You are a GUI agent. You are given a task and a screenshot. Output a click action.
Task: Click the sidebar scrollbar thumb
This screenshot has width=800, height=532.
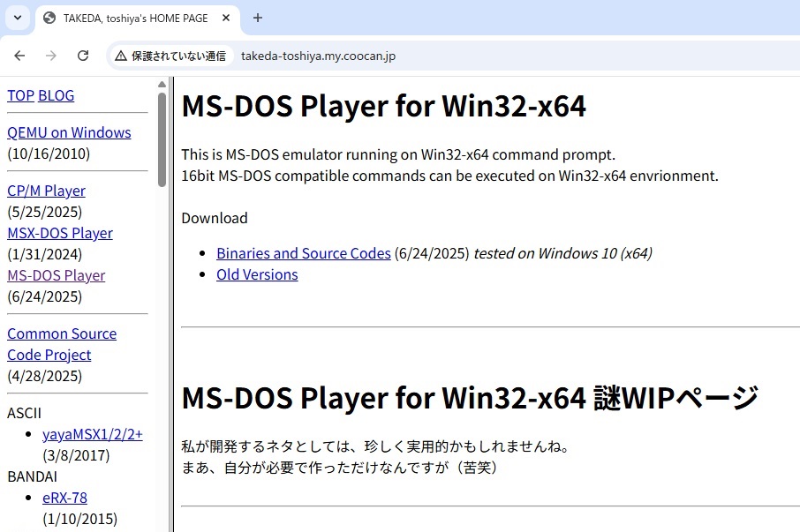point(162,139)
